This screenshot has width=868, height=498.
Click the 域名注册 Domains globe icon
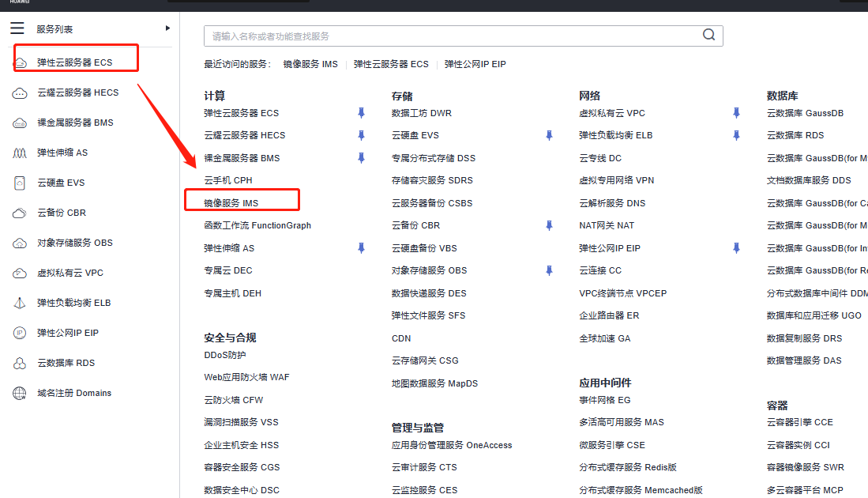point(20,394)
